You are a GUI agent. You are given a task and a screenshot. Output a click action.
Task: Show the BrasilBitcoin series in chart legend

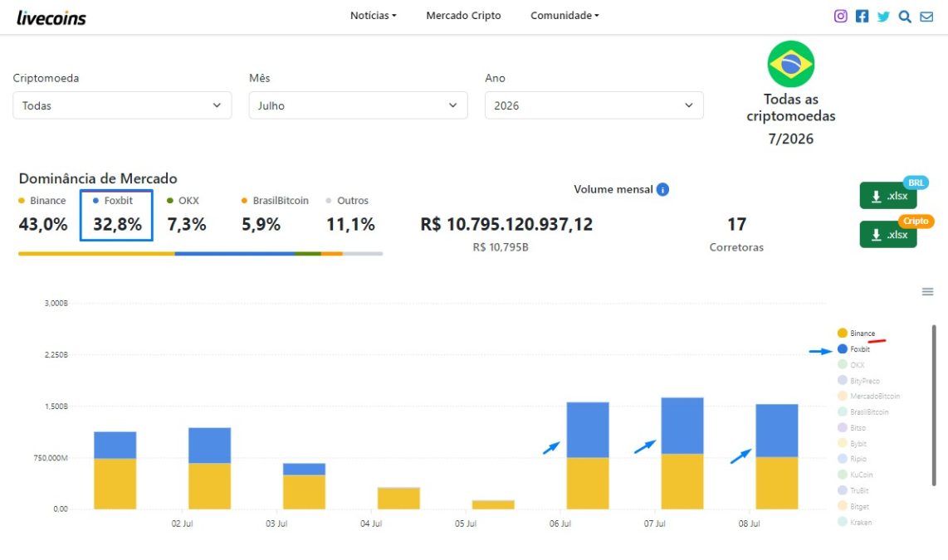[x=863, y=412]
